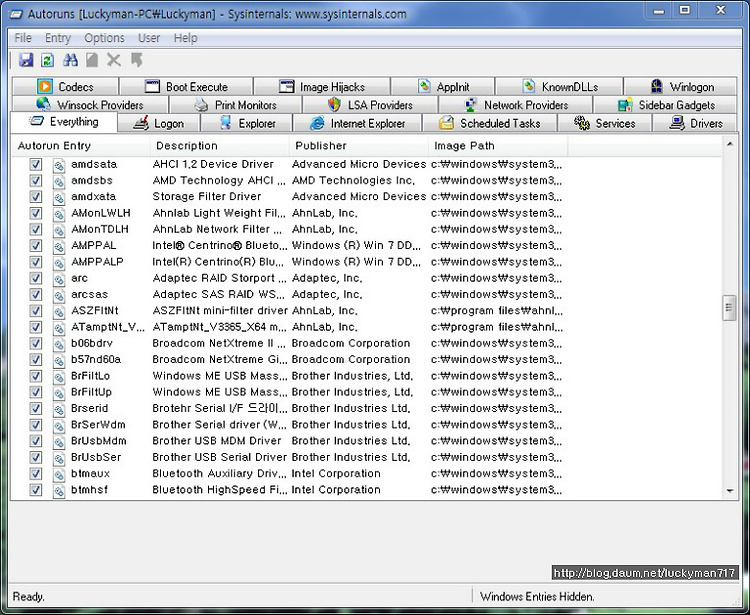Click the arc driver file icon
750x615 pixels.
pos(59,279)
